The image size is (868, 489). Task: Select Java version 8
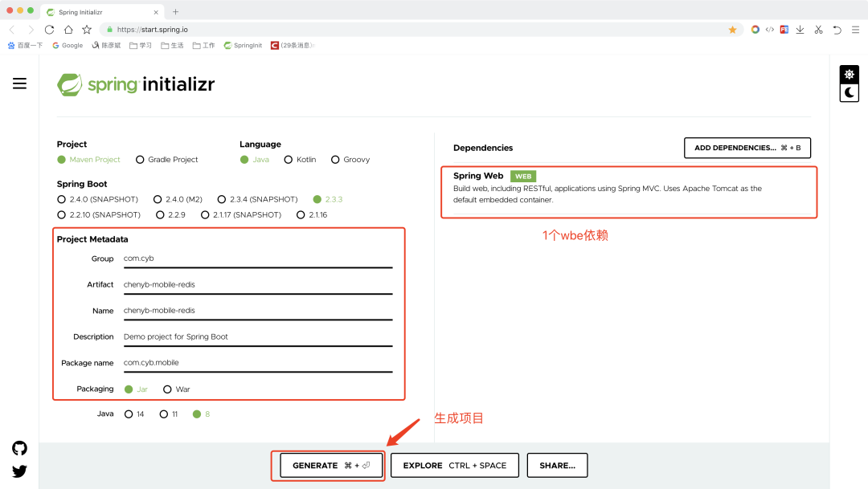[202, 414]
